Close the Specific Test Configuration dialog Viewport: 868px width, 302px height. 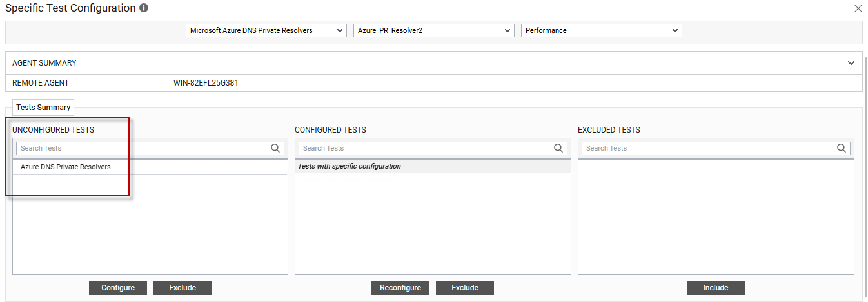858,8
